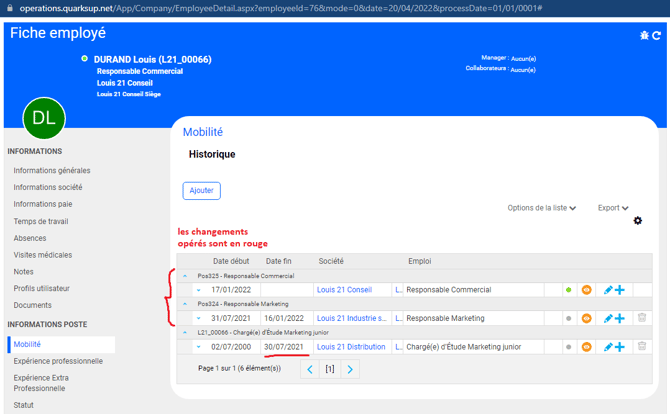The width and height of the screenshot is (670, 414).
Task: Open the L.. link on Responsable Marketing row
Action: tap(398, 318)
